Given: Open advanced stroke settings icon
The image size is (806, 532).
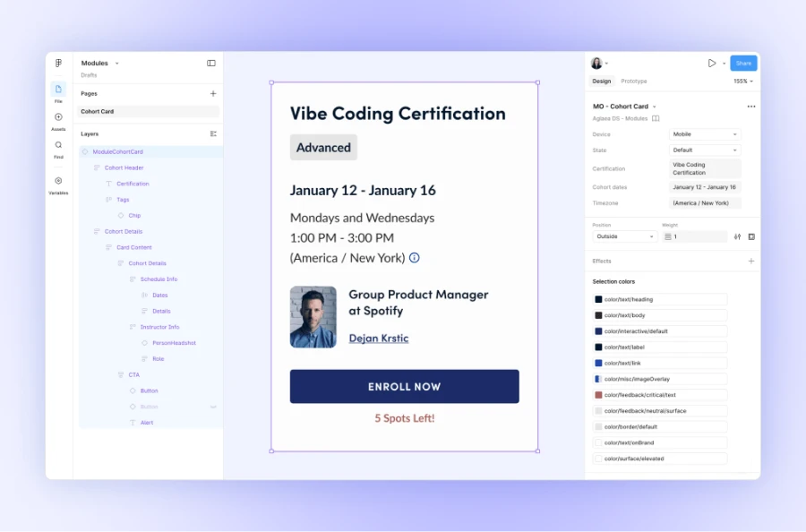Looking at the screenshot, I should pyautogui.click(x=738, y=237).
